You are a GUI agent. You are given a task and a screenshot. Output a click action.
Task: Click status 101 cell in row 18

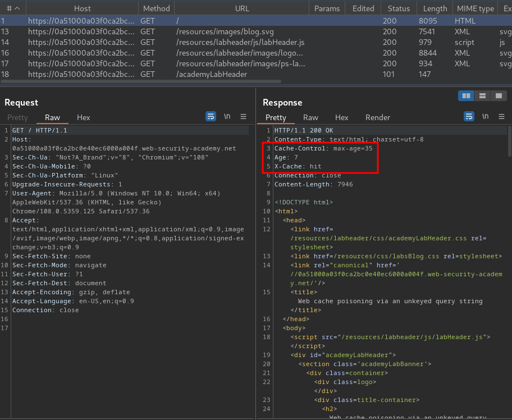388,75
